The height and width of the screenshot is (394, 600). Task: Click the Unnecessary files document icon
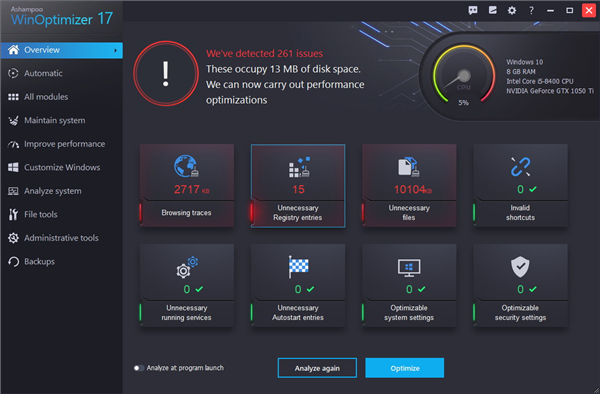[409, 167]
